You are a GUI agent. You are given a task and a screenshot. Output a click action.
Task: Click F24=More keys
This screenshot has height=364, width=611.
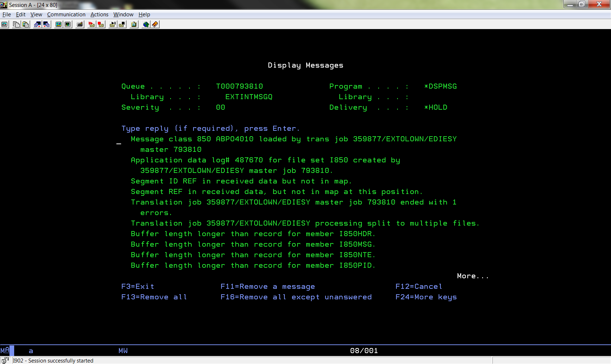click(x=426, y=297)
